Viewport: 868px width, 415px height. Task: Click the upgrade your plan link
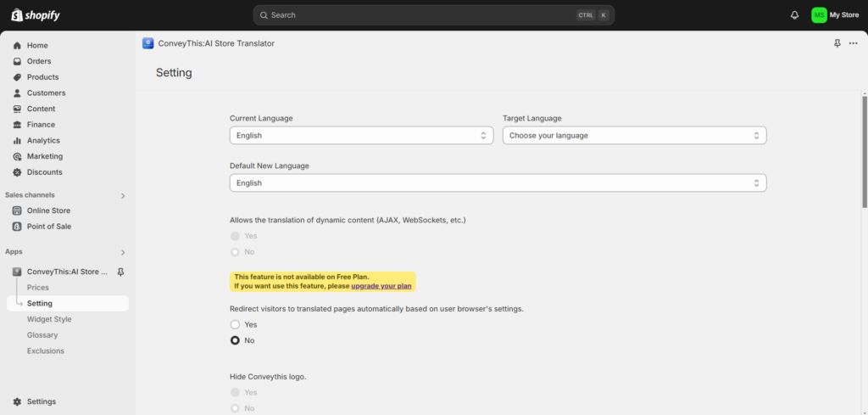pyautogui.click(x=381, y=286)
